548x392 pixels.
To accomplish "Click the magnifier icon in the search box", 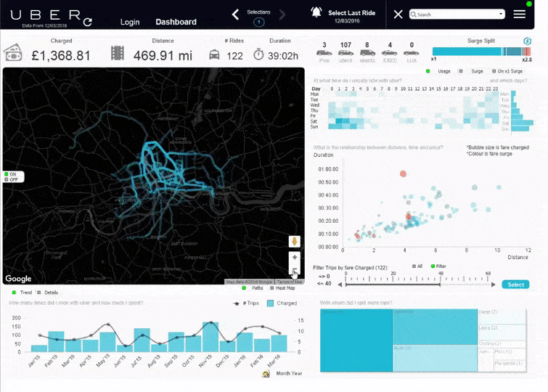I will tap(414, 15).
